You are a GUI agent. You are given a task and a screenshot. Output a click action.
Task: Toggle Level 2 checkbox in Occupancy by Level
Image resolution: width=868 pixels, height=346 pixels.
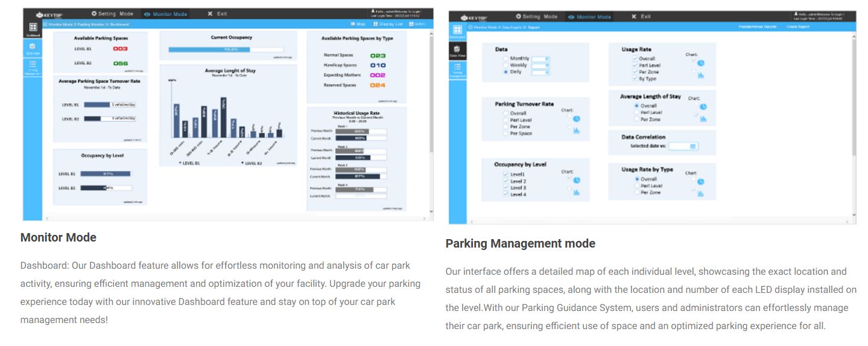(505, 181)
